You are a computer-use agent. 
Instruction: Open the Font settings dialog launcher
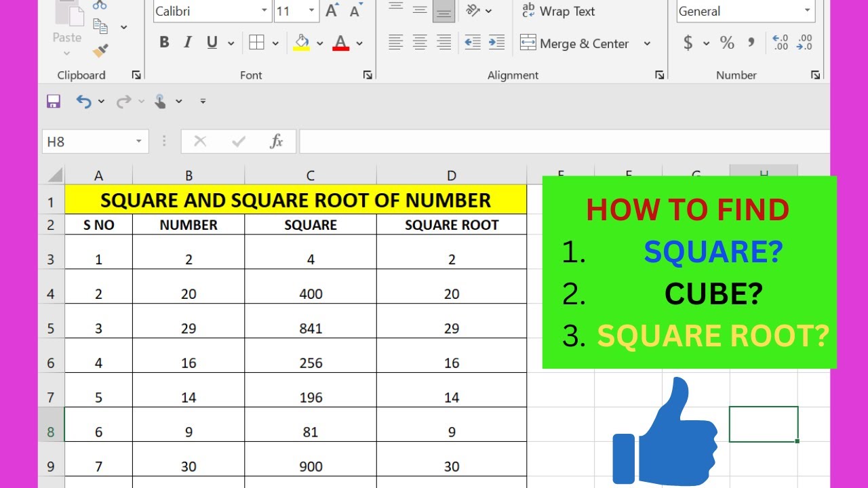368,75
